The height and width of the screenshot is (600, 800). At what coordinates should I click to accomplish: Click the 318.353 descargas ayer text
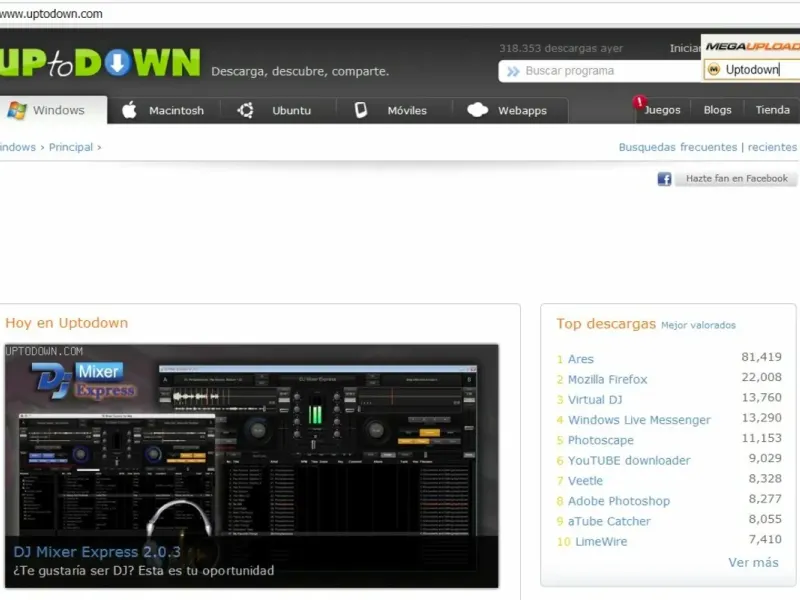(x=561, y=48)
